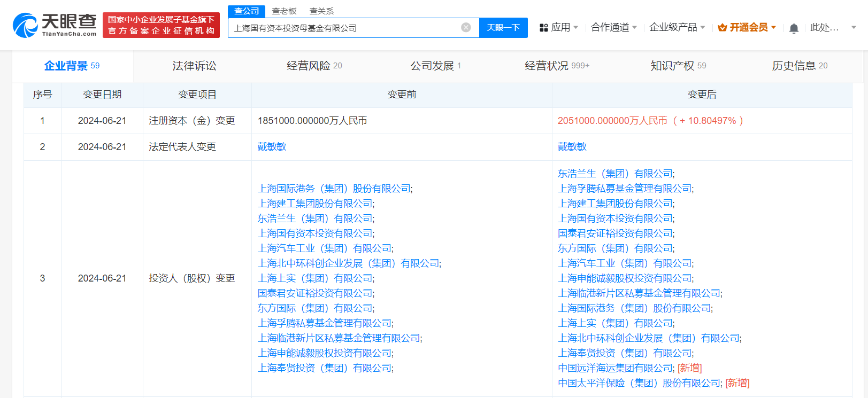The height and width of the screenshot is (398, 868).
Task: Switch to the 经营风险 tab
Action: [x=314, y=66]
